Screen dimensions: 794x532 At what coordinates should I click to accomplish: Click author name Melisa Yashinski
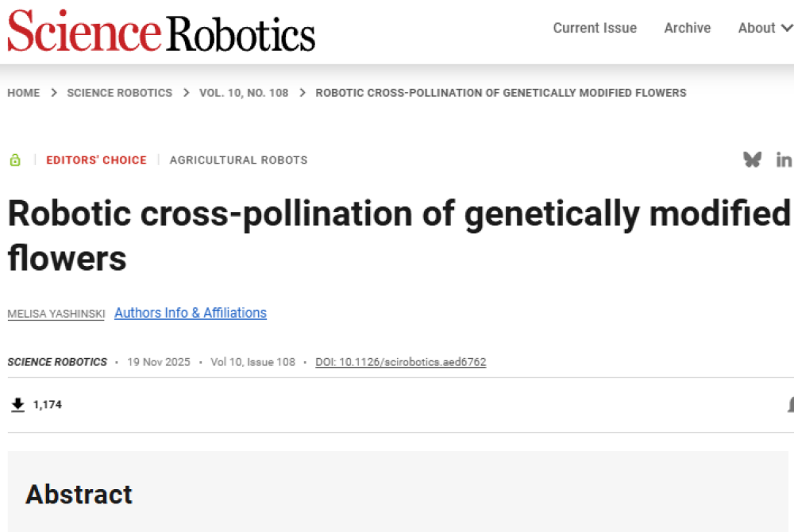[x=56, y=314]
